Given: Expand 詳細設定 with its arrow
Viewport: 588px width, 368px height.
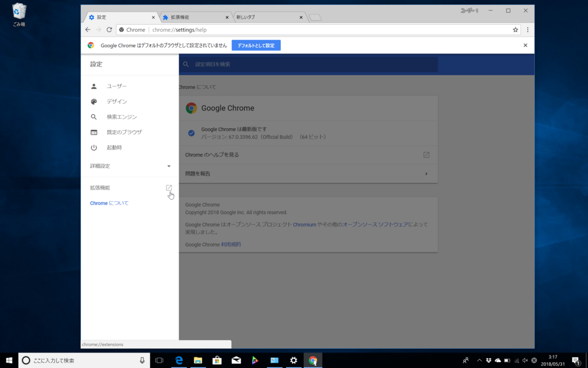Looking at the screenshot, I should tap(169, 166).
